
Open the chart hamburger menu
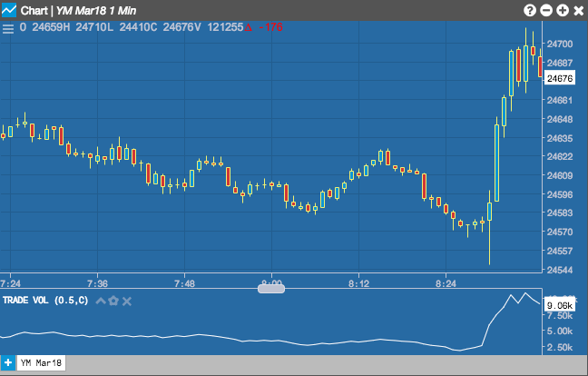pyautogui.click(x=8, y=28)
